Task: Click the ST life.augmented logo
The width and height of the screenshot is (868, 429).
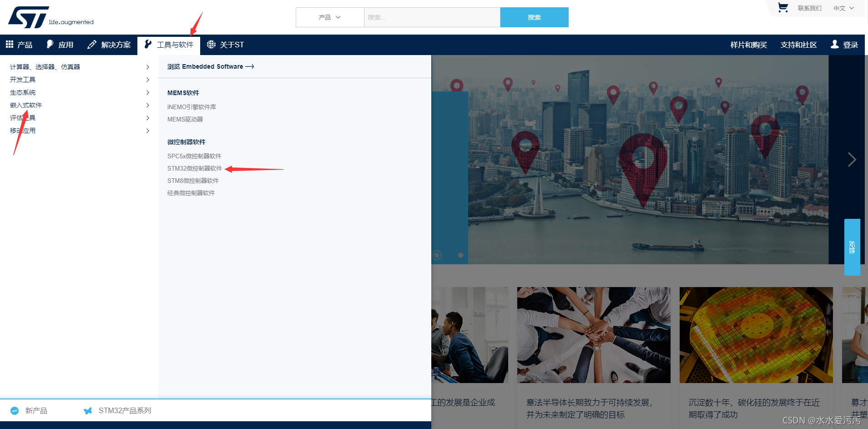Action: coord(50,17)
